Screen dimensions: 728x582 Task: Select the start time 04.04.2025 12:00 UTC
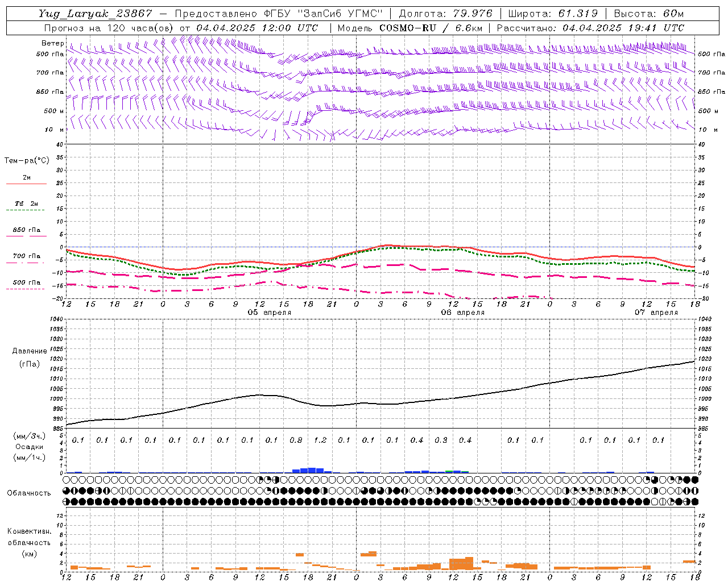pyautogui.click(x=257, y=28)
